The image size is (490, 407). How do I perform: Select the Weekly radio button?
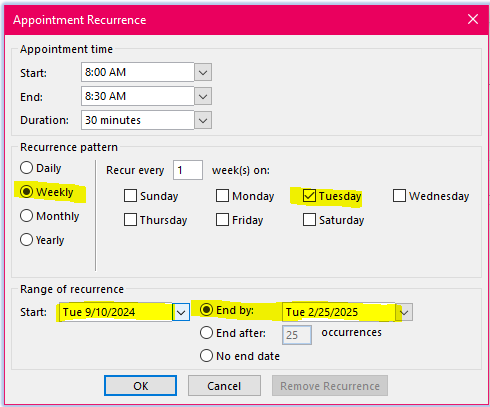click(26, 192)
